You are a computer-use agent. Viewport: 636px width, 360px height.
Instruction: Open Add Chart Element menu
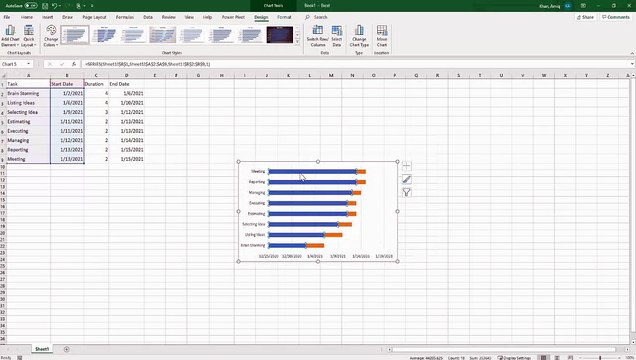10,36
